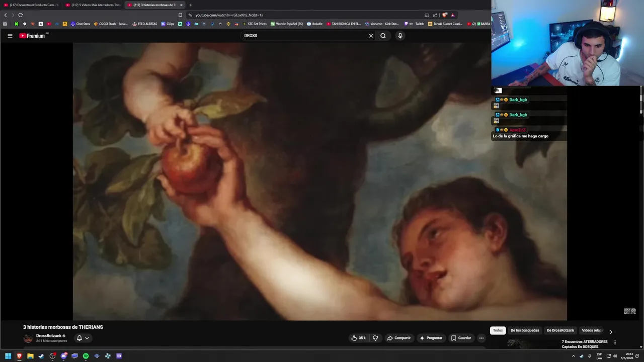Reload the current page
This screenshot has width=644, height=362.
click(x=20, y=15)
